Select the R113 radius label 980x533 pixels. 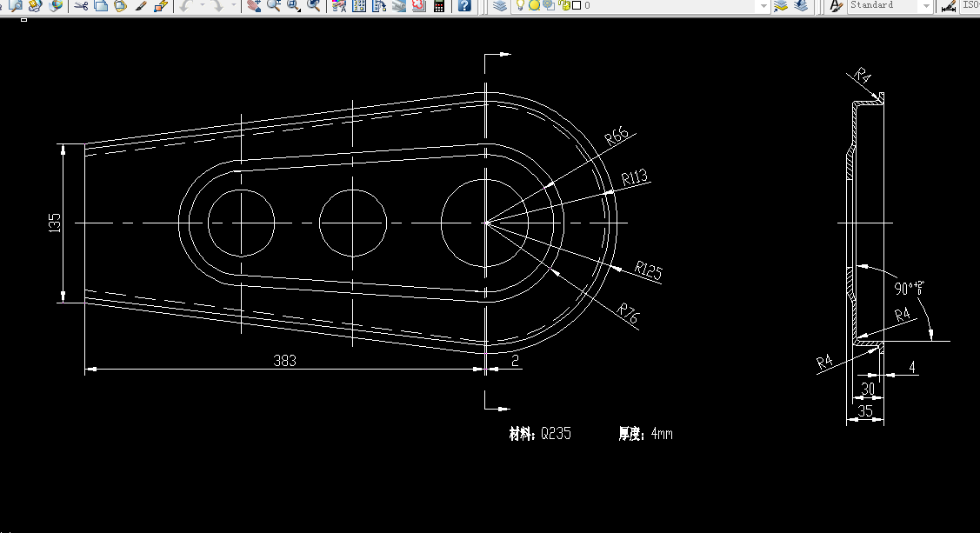click(x=635, y=178)
